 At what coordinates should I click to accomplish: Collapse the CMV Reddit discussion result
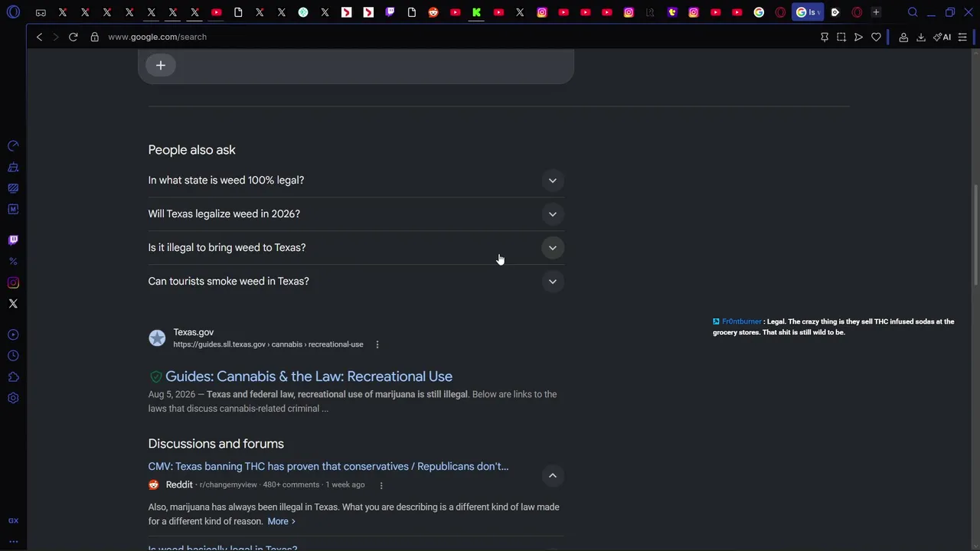pyautogui.click(x=552, y=475)
